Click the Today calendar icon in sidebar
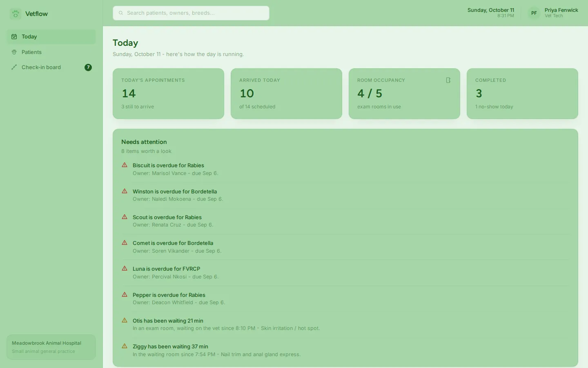This screenshot has width=588, height=368. point(14,37)
